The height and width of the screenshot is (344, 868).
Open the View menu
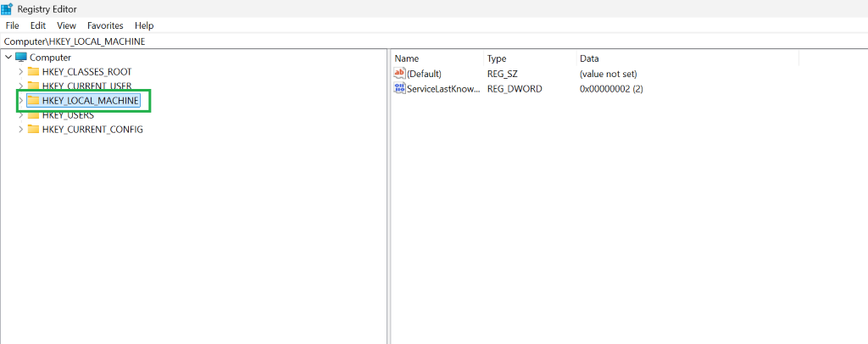tap(66, 25)
